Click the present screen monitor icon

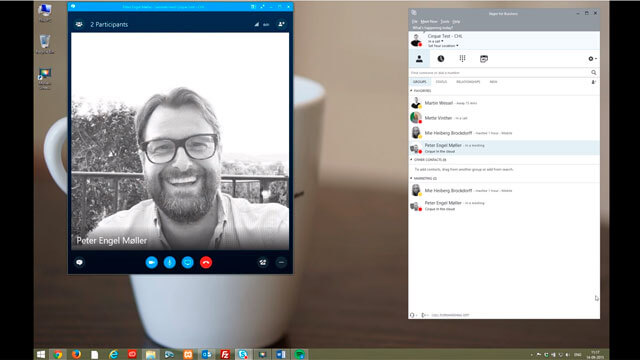point(188,262)
